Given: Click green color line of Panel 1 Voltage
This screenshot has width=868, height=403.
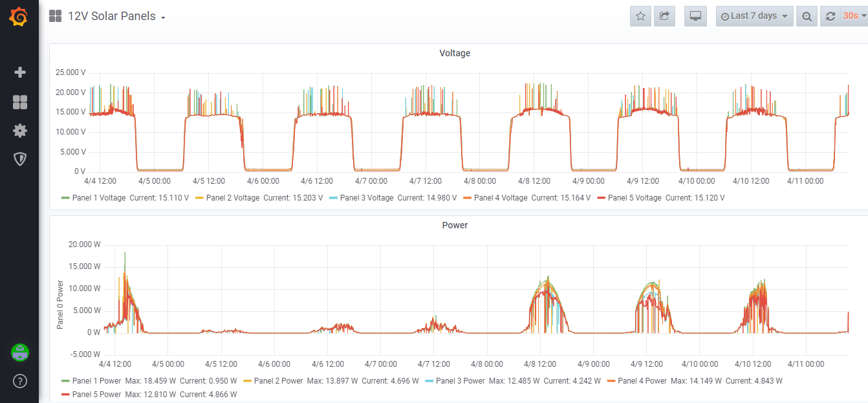Looking at the screenshot, I should coord(65,198).
